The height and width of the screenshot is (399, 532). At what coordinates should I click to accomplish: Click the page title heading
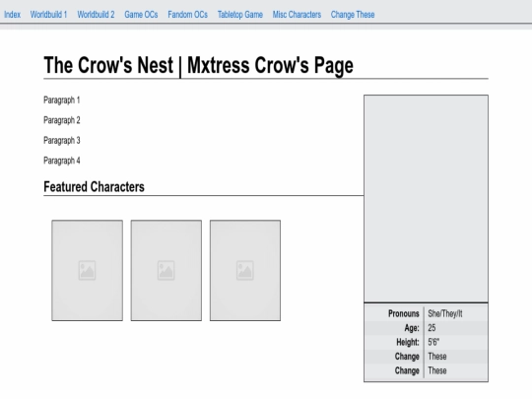(x=198, y=65)
